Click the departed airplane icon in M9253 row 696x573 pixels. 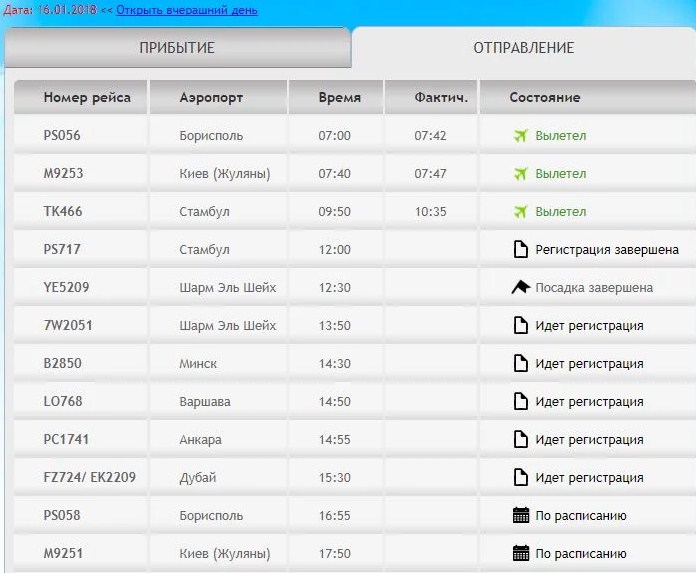519,173
